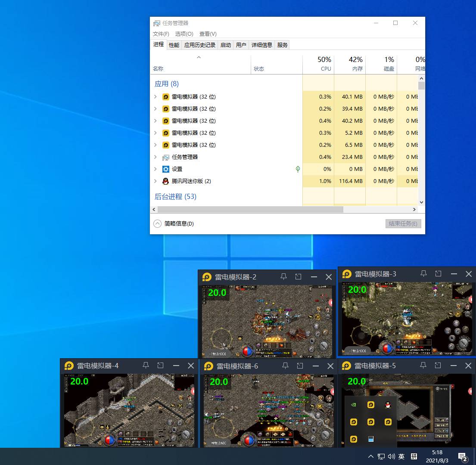Open the volume speaker icon in taskbar
The image size is (476, 465).
[x=391, y=456]
